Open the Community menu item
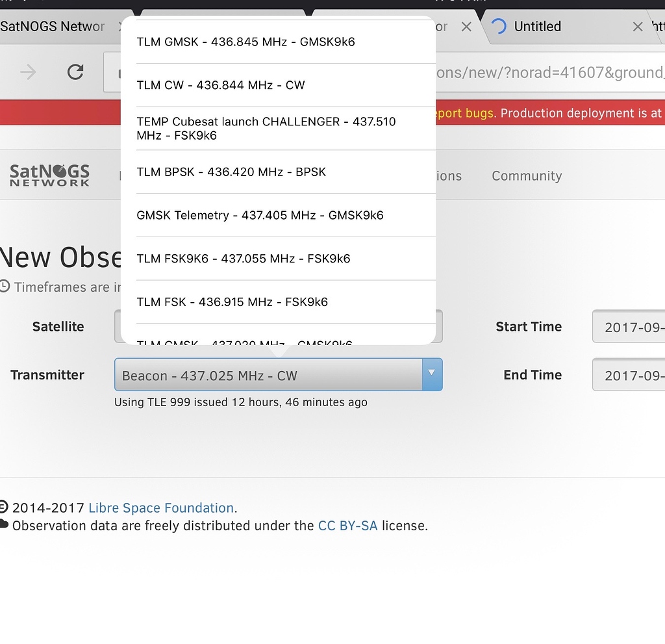 click(527, 175)
